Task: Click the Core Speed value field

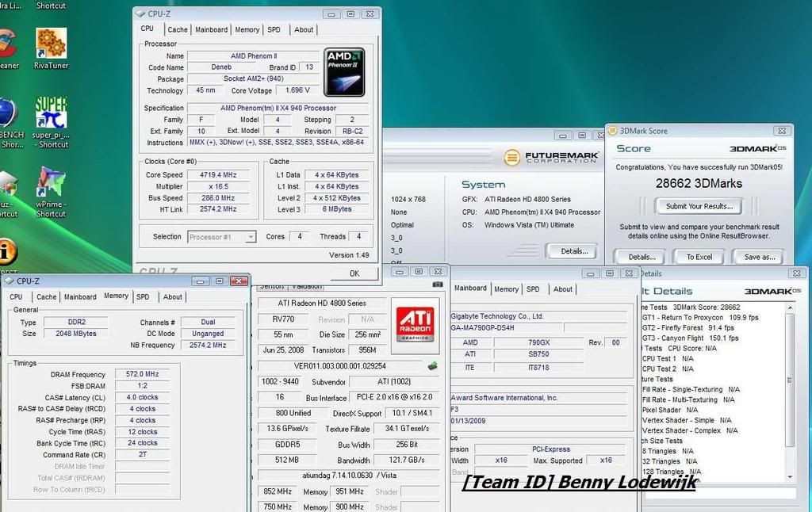Action: [217, 175]
